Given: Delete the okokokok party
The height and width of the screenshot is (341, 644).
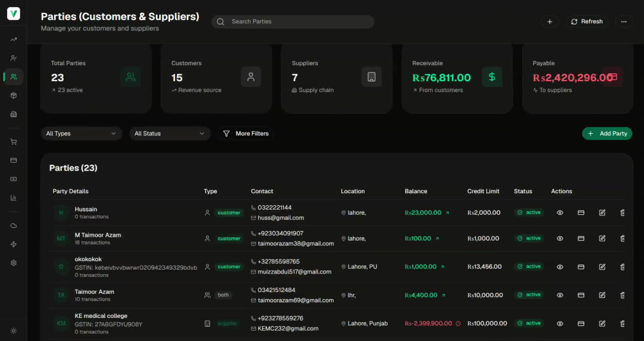Looking at the screenshot, I should [622, 267].
